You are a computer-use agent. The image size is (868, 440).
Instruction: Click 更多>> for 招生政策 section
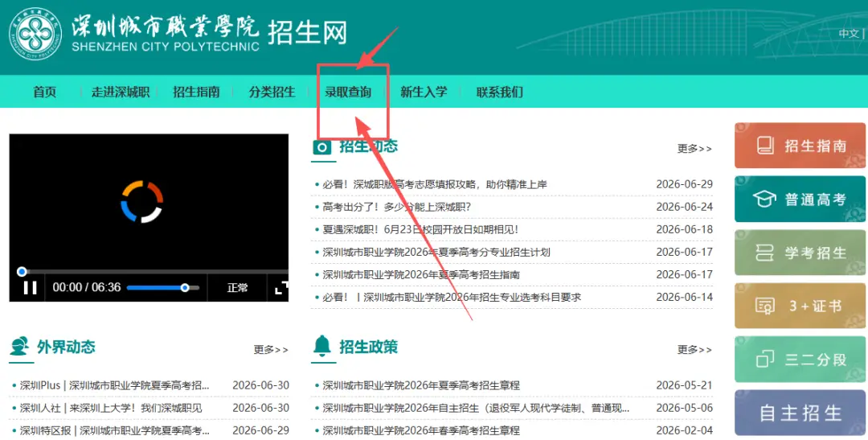694,350
